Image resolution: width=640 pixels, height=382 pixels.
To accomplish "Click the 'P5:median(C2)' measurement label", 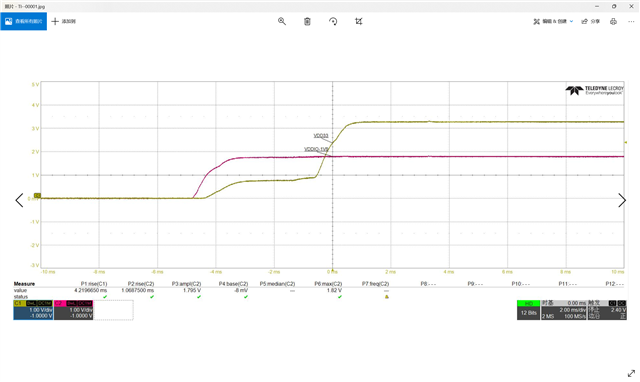I will (277, 284).
